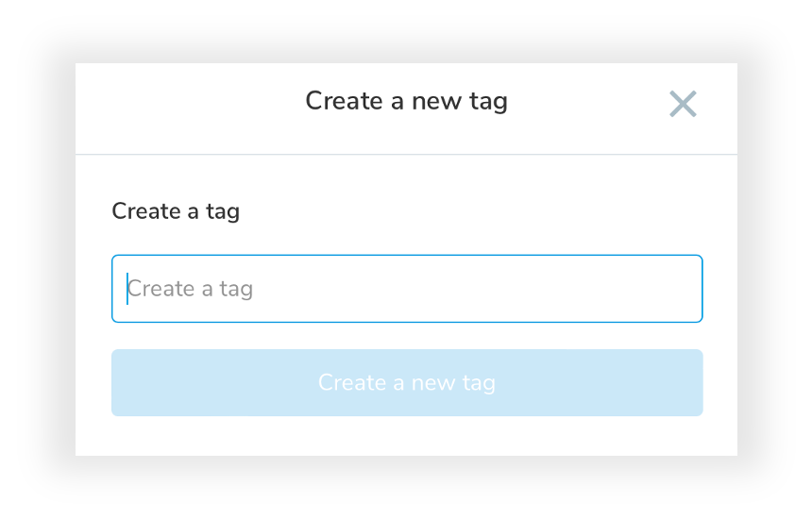Close the Create a new tag dialog
This screenshot has height=519, width=812.
click(683, 104)
